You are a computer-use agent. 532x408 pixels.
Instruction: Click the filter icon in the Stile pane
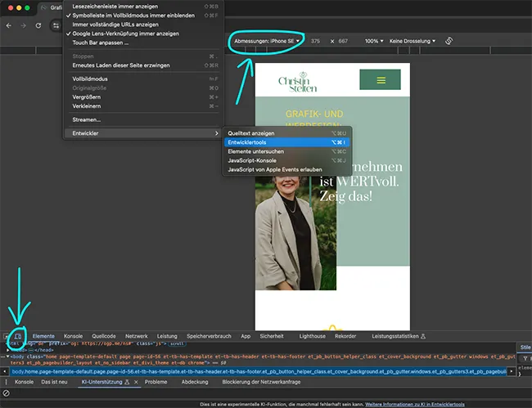point(525,358)
